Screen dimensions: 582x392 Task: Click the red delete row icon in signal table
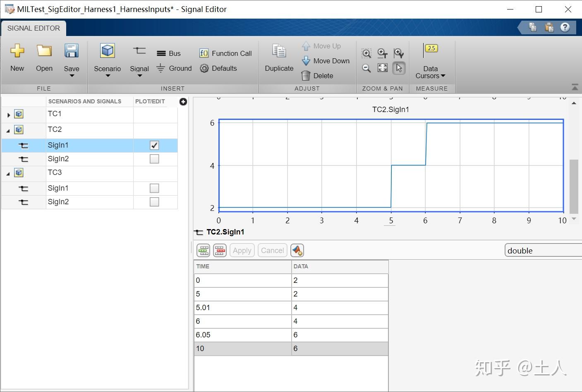(x=220, y=250)
